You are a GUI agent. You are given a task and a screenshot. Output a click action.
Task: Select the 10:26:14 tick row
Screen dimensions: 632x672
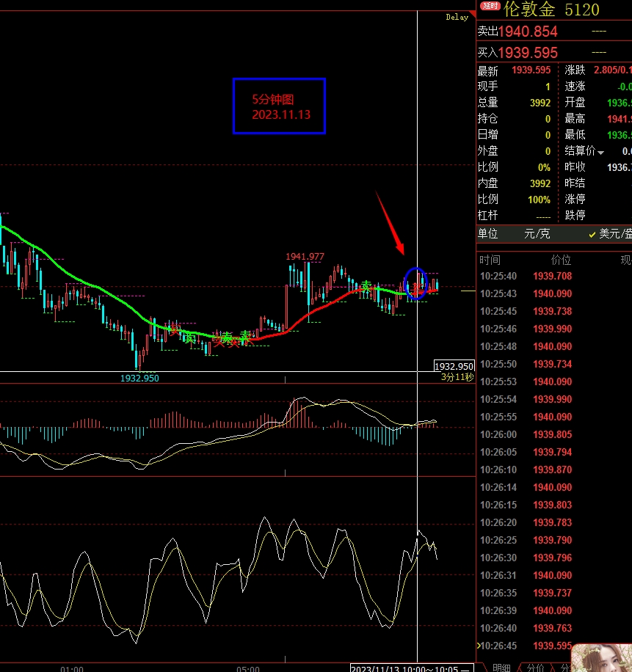click(553, 487)
